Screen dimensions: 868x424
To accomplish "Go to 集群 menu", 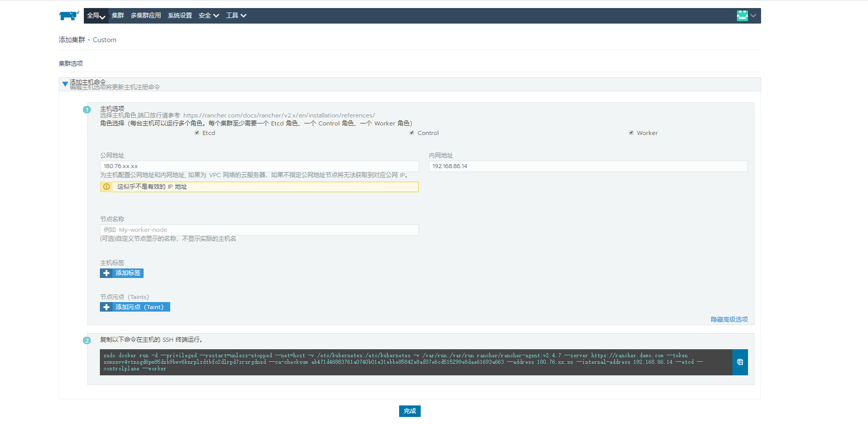I will click(x=118, y=16).
